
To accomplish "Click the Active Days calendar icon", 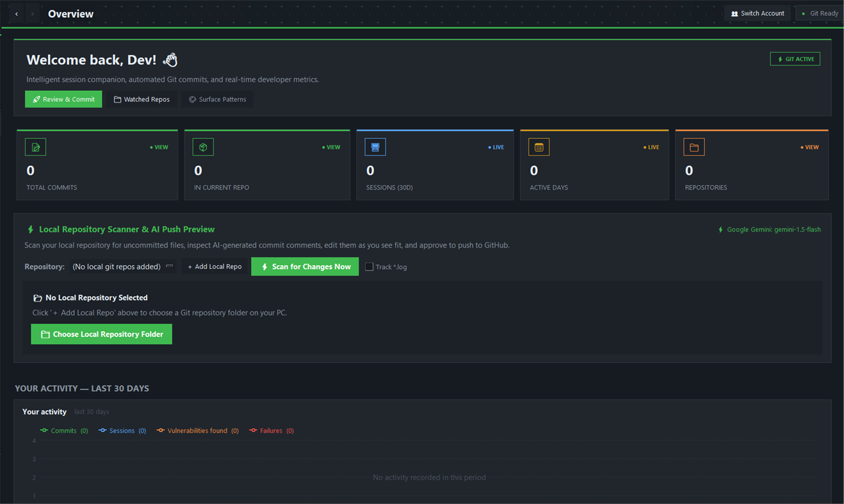I will coord(539,147).
